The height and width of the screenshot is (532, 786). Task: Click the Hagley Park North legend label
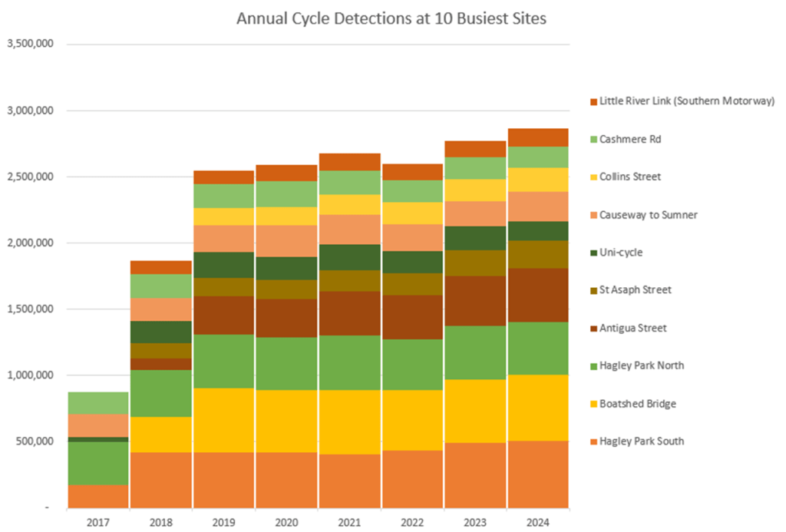click(x=643, y=365)
